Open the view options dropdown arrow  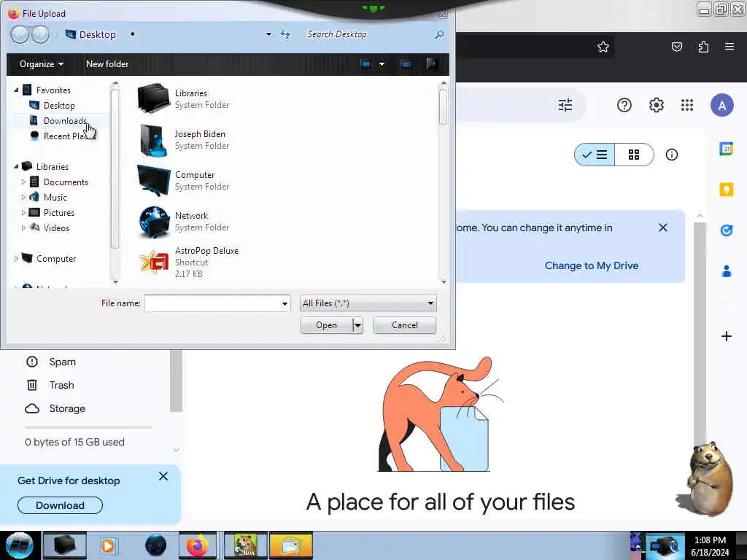coord(382,64)
